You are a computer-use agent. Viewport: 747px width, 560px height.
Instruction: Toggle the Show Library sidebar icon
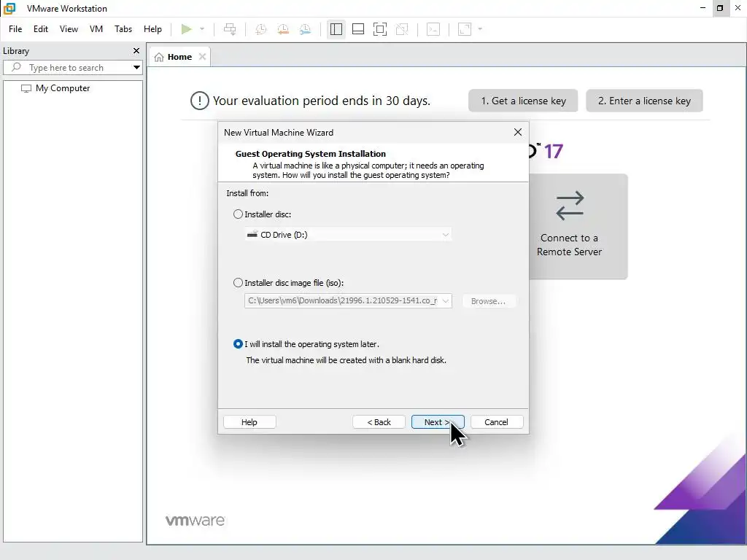click(336, 29)
